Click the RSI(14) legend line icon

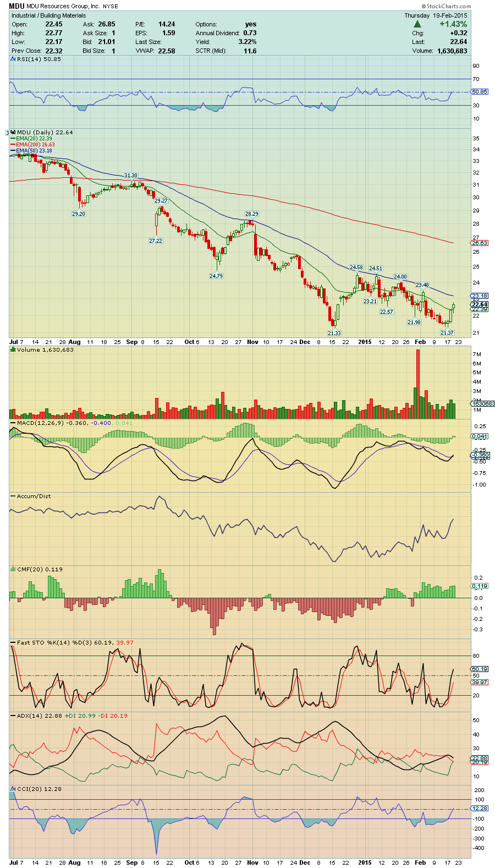click(14, 59)
